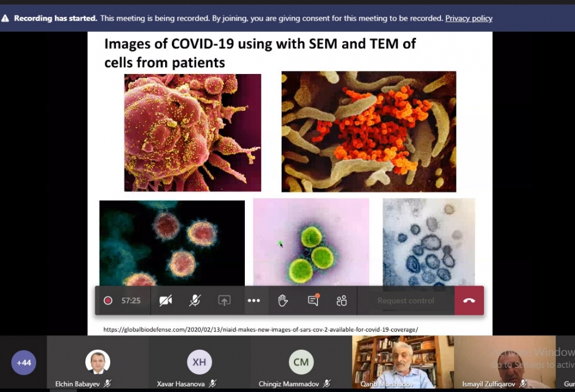575x392 pixels.
Task: Select Qarib Murshudov's video tile
Action: (x=402, y=362)
